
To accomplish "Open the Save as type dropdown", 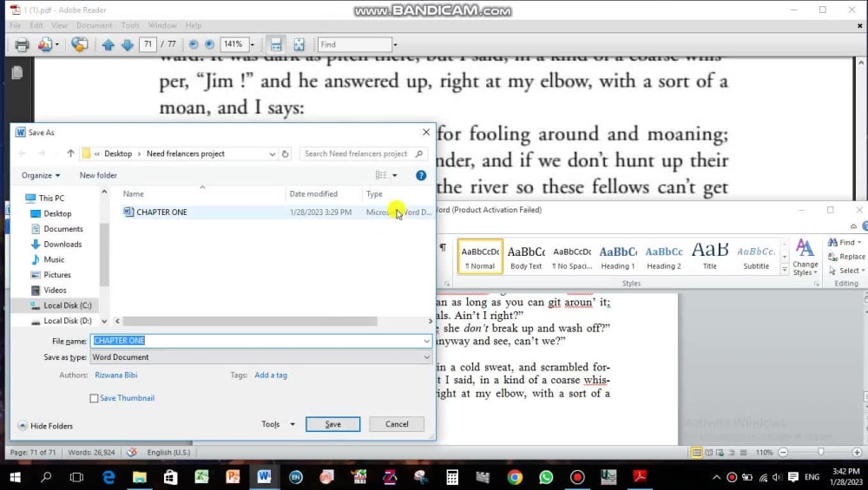I will click(426, 357).
